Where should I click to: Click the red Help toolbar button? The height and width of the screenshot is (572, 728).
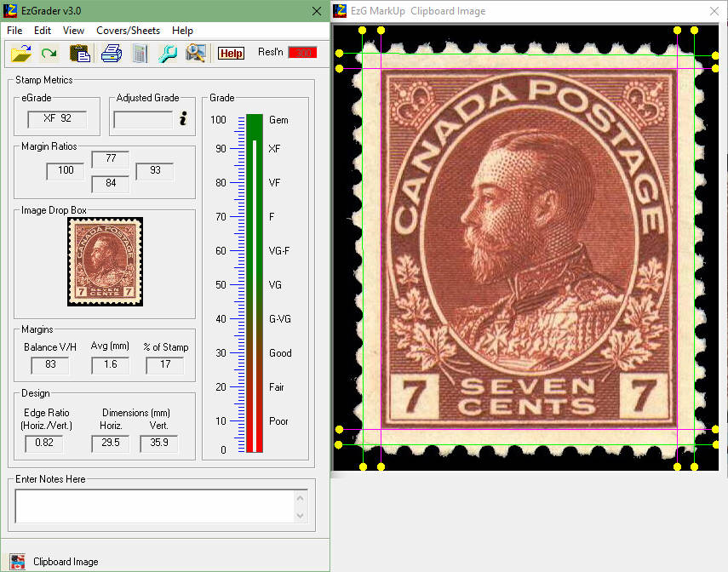point(231,53)
